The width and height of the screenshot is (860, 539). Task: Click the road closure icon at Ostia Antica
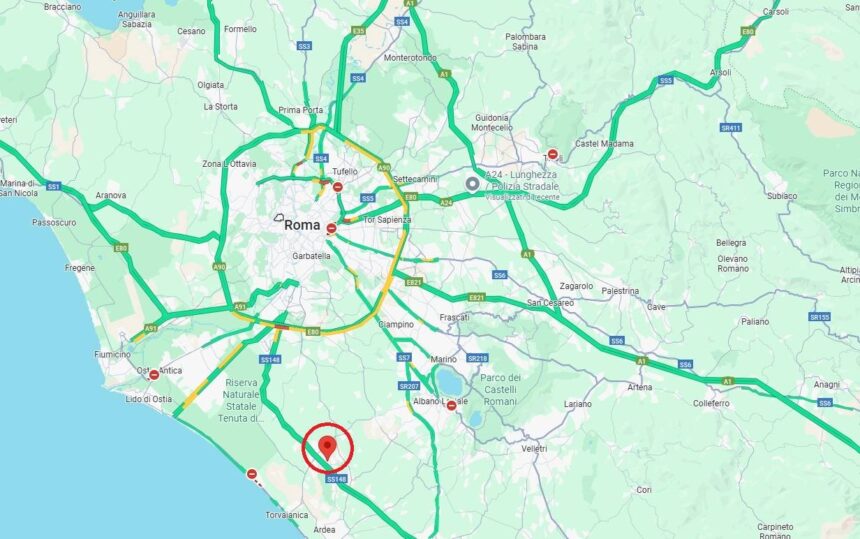click(x=154, y=375)
